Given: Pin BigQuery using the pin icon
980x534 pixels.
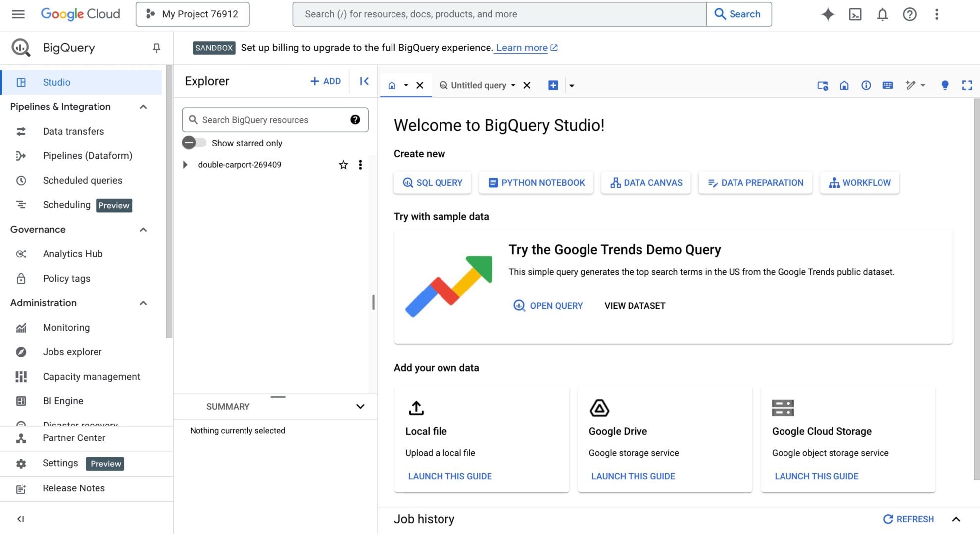Looking at the screenshot, I should (x=156, y=48).
